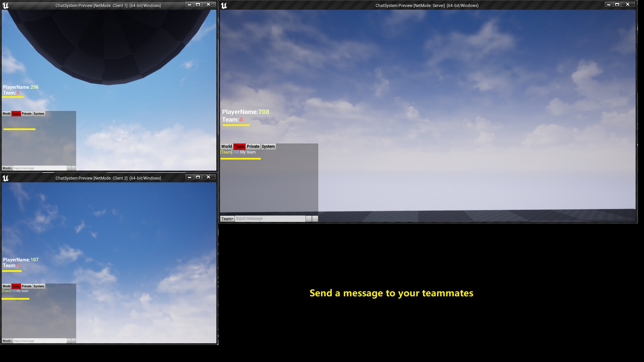Select System tab in Server chat panel
The width and height of the screenshot is (644, 362).
click(x=268, y=146)
